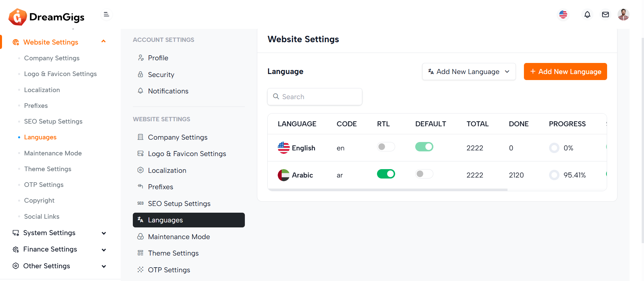Set Arabic as default language toggle
644x281 pixels.
pyautogui.click(x=424, y=174)
